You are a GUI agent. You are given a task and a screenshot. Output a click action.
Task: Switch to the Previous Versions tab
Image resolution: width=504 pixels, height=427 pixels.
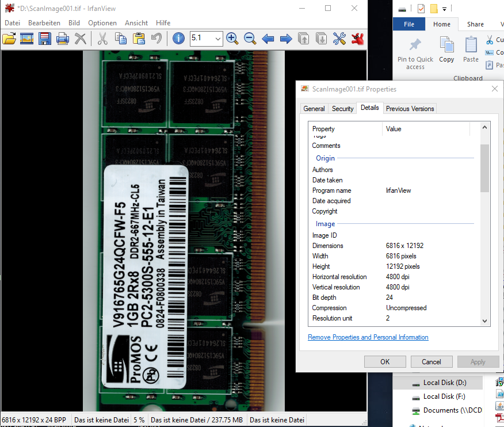(x=410, y=109)
